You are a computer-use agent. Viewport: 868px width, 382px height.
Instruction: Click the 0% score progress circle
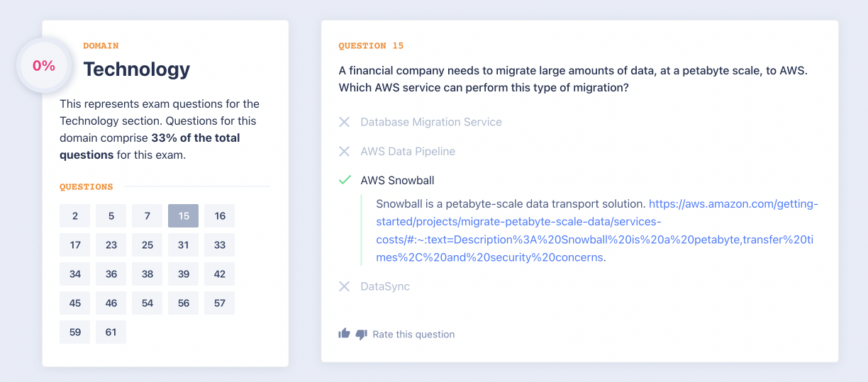[x=44, y=66]
